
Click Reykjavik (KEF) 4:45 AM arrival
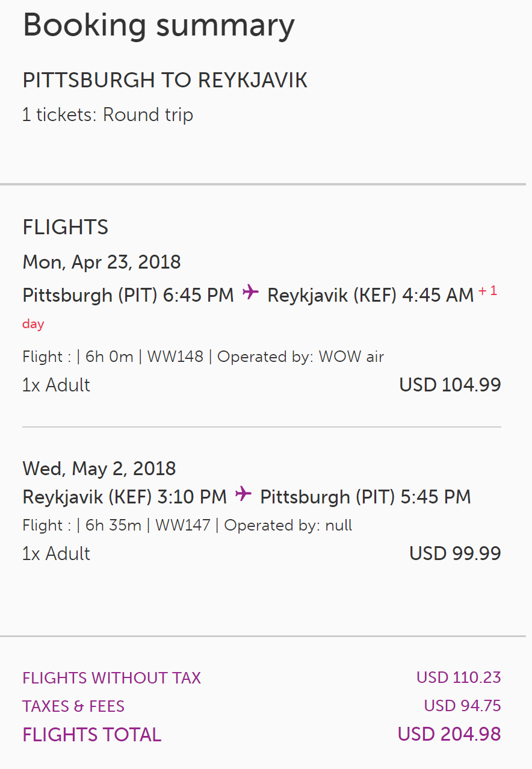tap(370, 295)
